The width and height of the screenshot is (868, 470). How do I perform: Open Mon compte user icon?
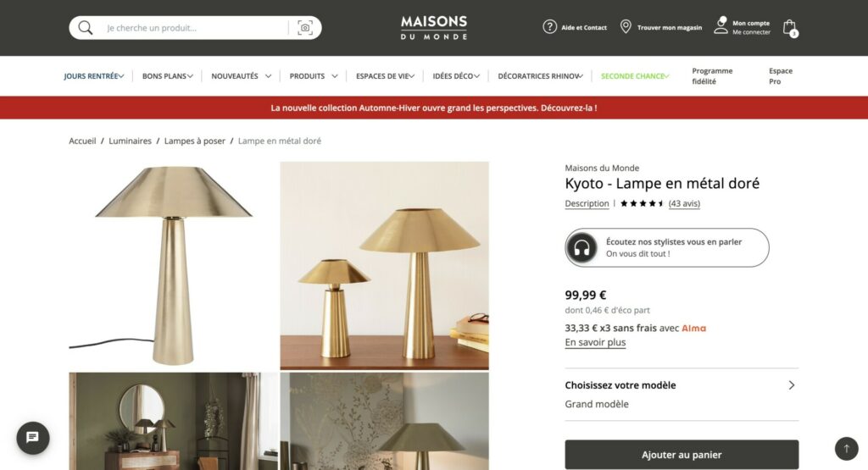tap(721, 25)
